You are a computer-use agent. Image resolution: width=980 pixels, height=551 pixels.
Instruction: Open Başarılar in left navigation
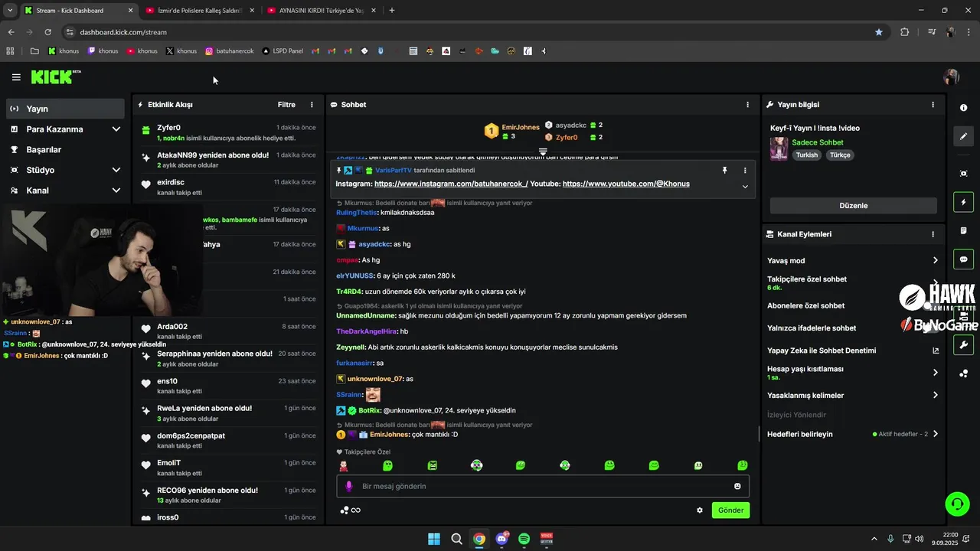[x=65, y=150]
